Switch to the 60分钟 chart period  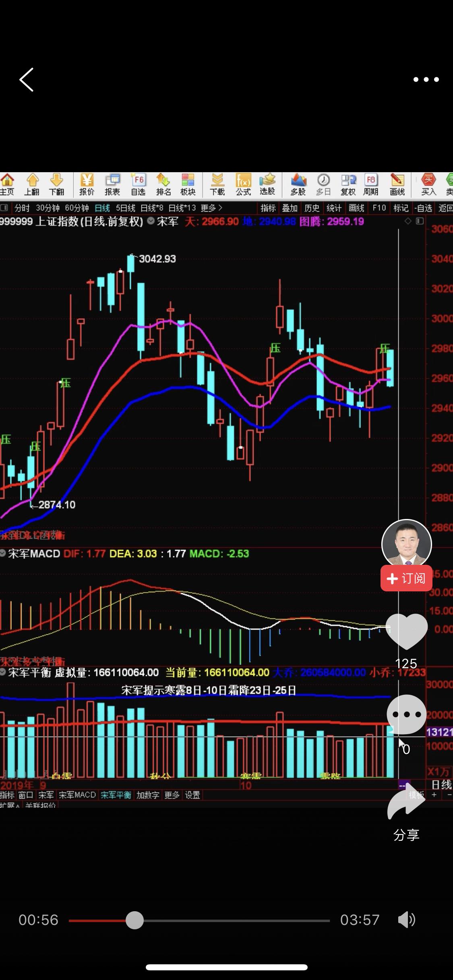(77, 208)
